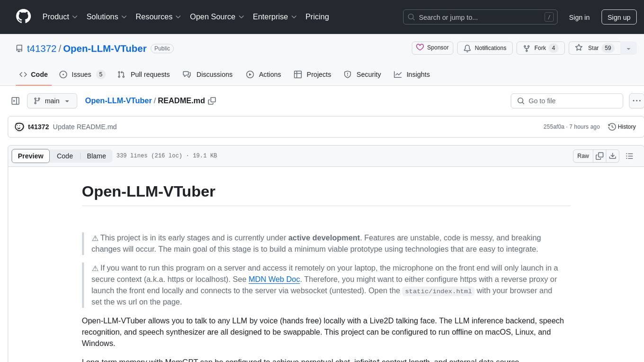The image size is (644, 362).
Task: Star the Open-LLM-VTuber repository
Action: pyautogui.click(x=594, y=48)
